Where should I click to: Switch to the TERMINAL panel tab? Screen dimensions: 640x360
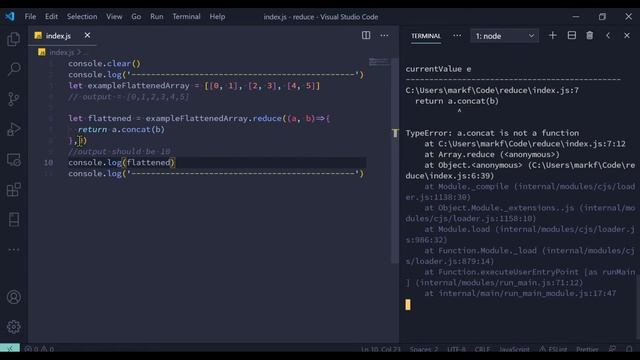point(426,36)
